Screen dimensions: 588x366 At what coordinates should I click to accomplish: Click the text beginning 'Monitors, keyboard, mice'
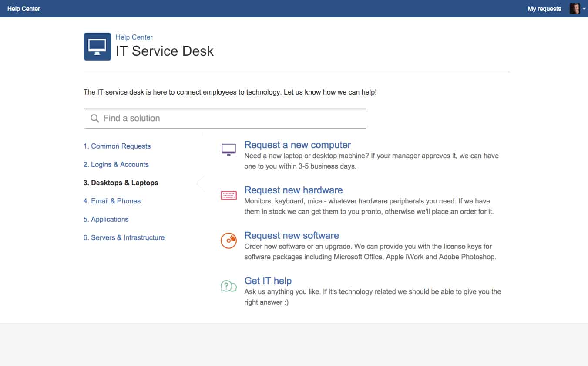tap(369, 207)
